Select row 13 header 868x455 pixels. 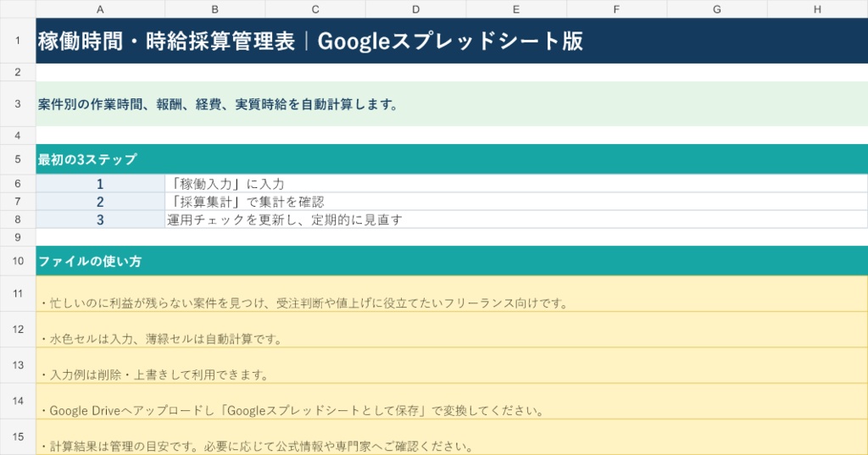click(x=18, y=365)
